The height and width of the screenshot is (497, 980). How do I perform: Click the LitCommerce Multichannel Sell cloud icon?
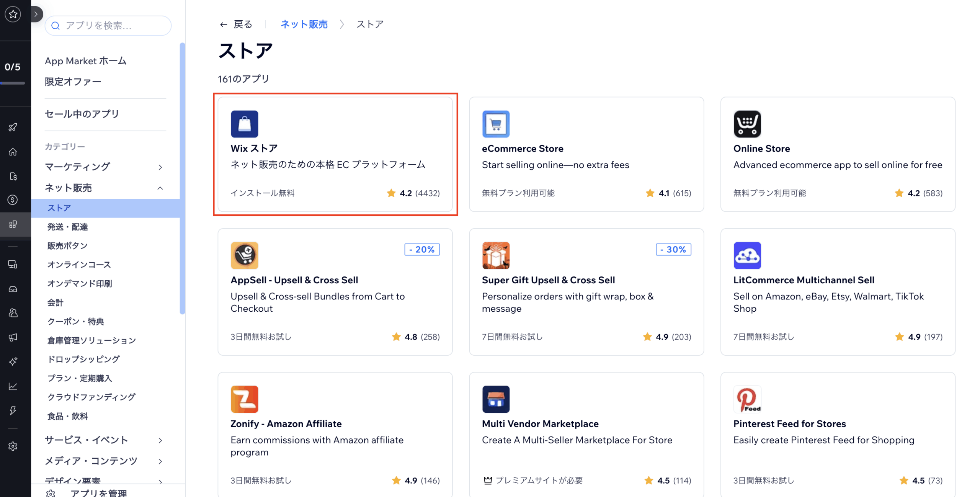746,255
